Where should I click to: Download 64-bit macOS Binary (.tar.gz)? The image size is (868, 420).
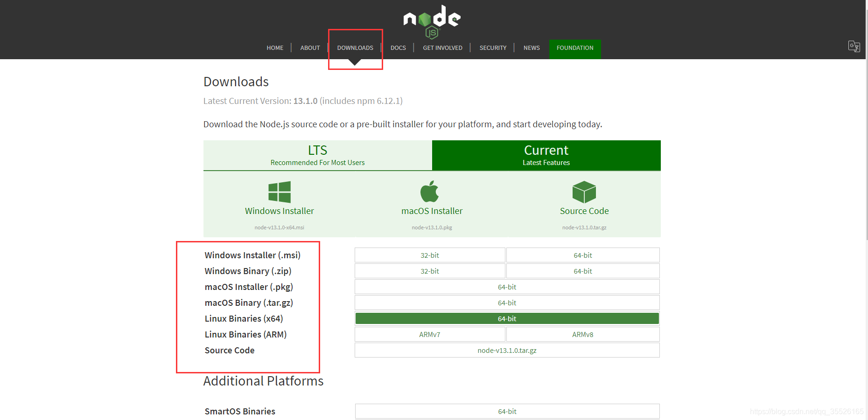point(507,303)
